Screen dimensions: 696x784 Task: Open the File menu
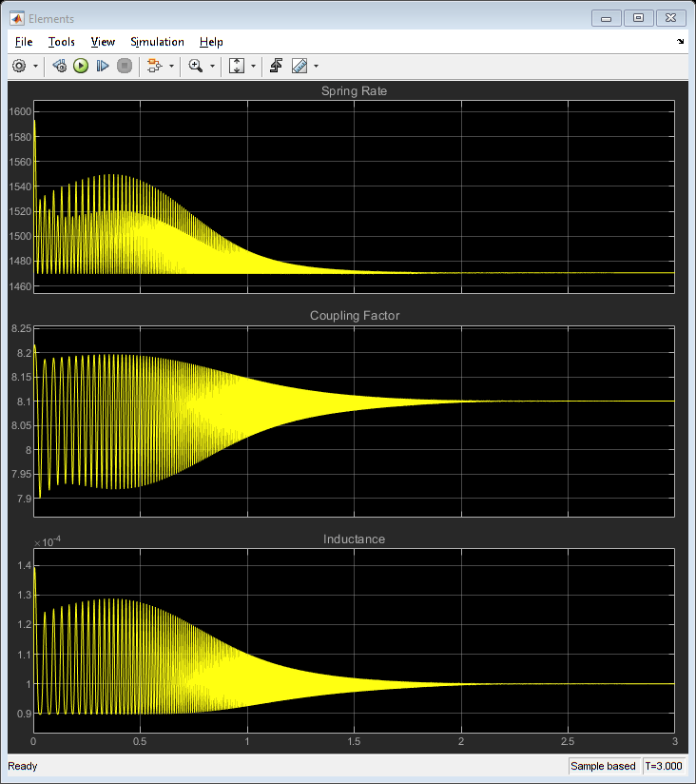click(x=24, y=42)
